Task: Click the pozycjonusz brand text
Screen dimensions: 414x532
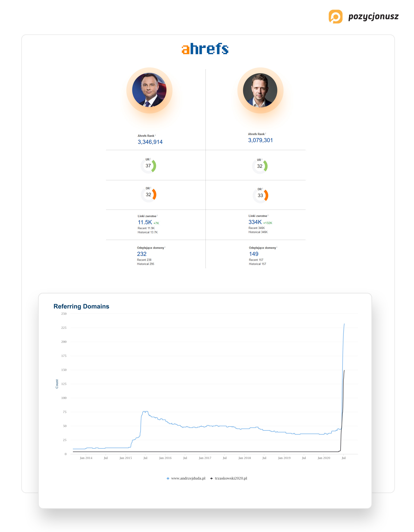Action: (373, 17)
